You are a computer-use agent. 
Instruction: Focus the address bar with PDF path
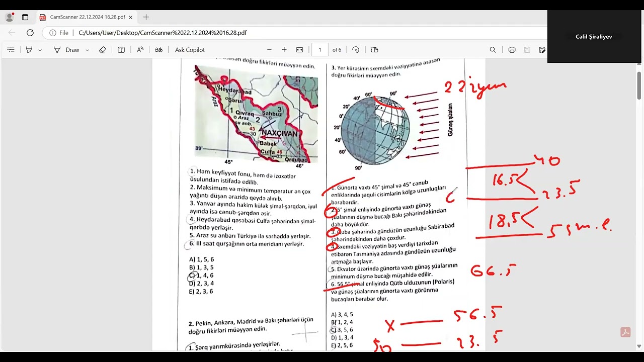point(163,33)
